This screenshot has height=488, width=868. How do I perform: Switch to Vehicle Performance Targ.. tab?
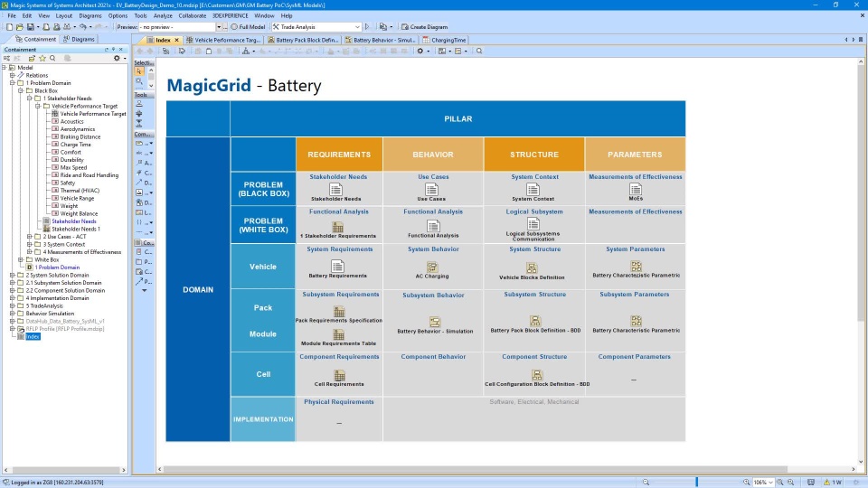point(223,40)
